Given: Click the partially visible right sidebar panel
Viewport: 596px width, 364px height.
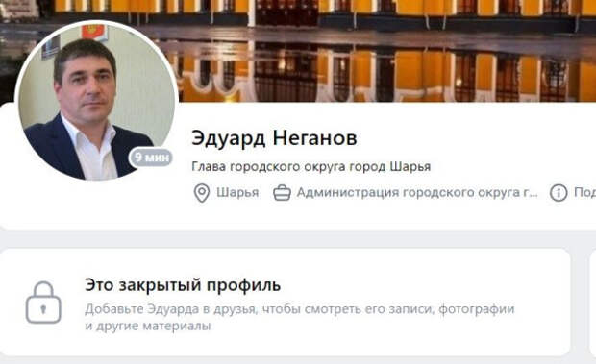Looking at the screenshot, I should click(x=592, y=303).
